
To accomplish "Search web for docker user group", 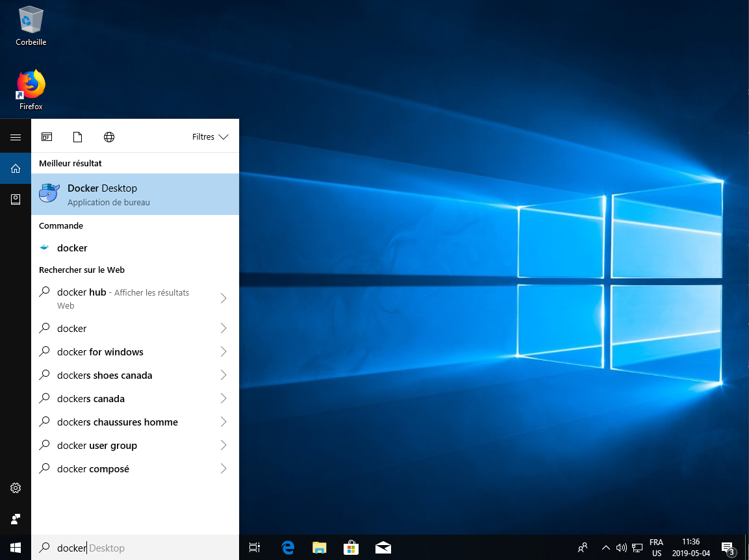I will pos(97,446).
